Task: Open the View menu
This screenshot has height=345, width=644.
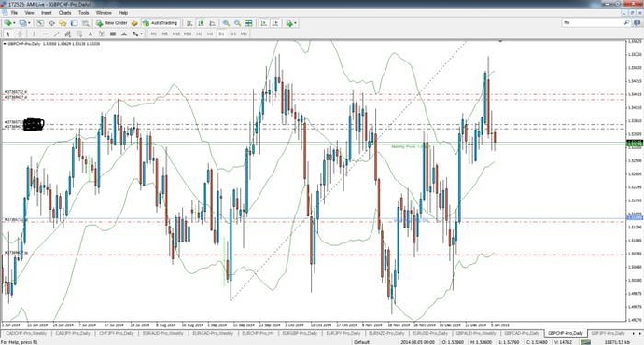Action: click(30, 13)
